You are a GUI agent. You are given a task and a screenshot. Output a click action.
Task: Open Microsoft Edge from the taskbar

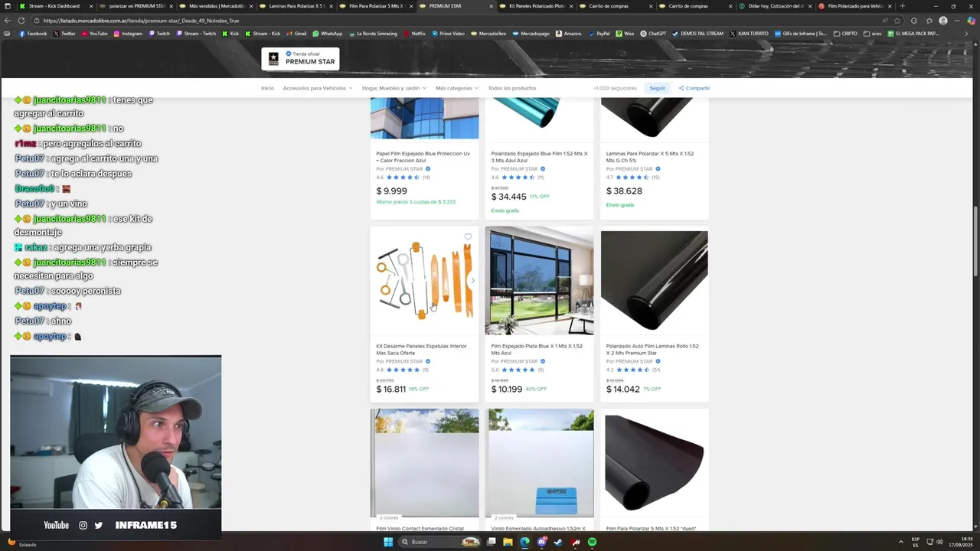coord(524,542)
